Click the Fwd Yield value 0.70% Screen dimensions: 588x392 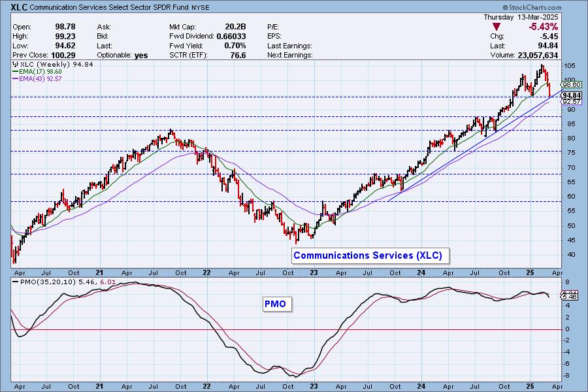point(235,45)
